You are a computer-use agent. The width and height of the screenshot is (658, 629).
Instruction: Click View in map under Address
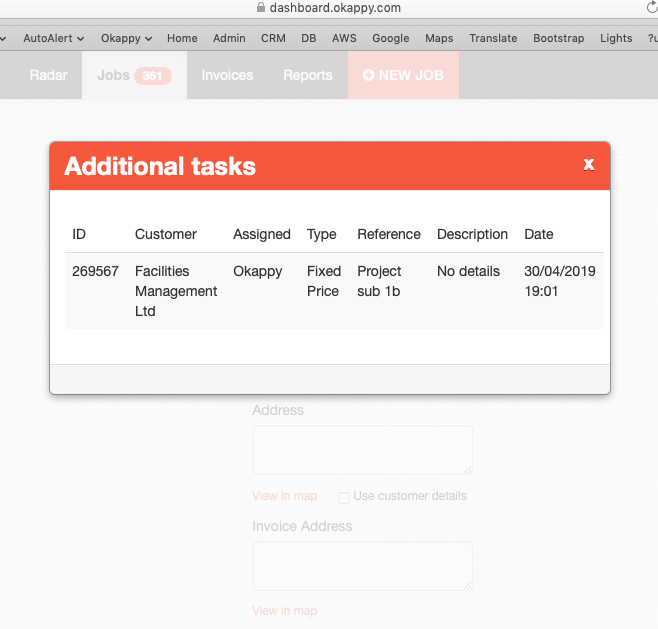pos(285,496)
